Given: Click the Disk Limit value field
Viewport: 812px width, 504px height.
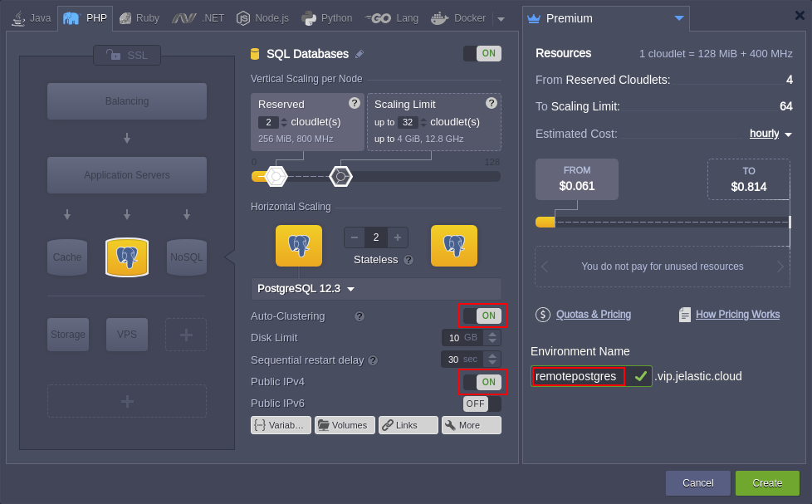Looking at the screenshot, I should pyautogui.click(x=462, y=338).
